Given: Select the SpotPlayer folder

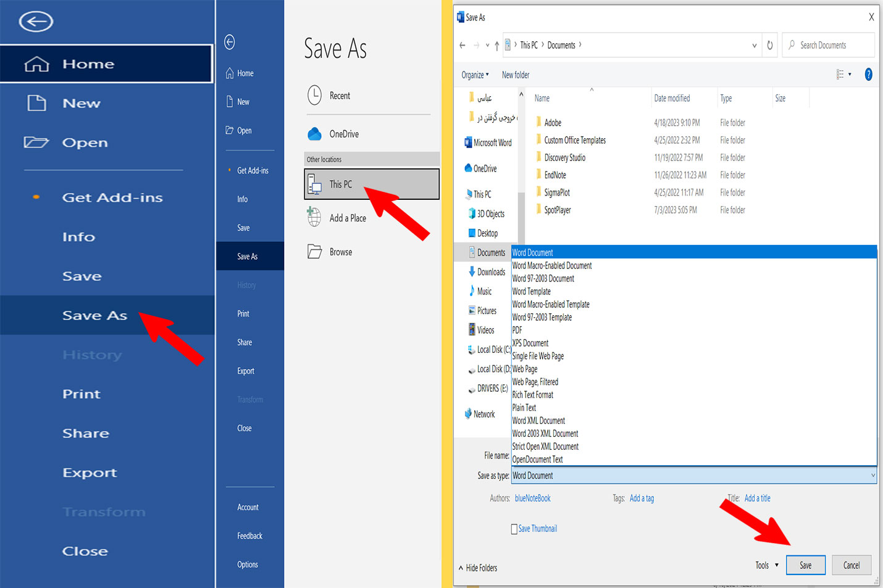Looking at the screenshot, I should pos(558,210).
